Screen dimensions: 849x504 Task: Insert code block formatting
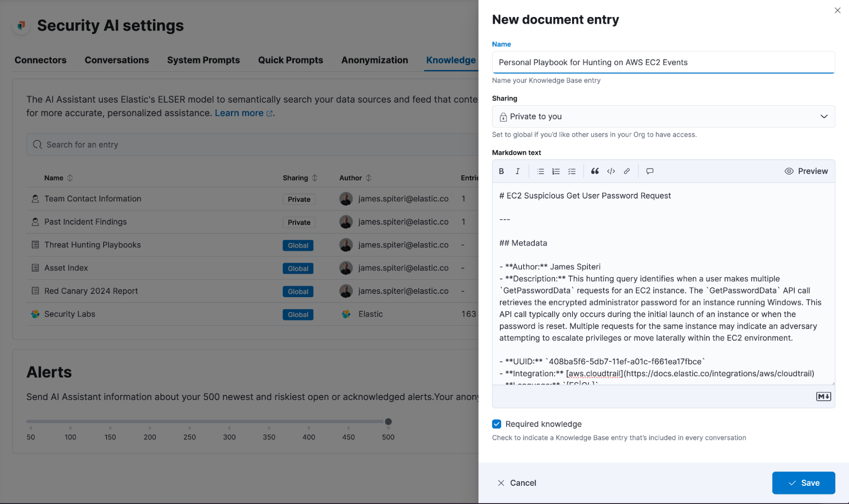pyautogui.click(x=611, y=171)
